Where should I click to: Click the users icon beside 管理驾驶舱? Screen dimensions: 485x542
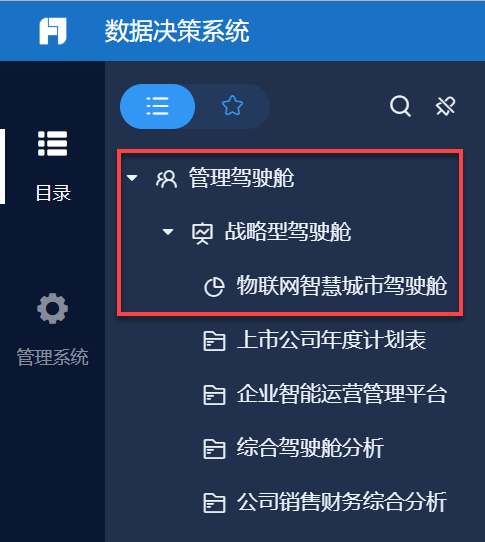[x=166, y=179]
